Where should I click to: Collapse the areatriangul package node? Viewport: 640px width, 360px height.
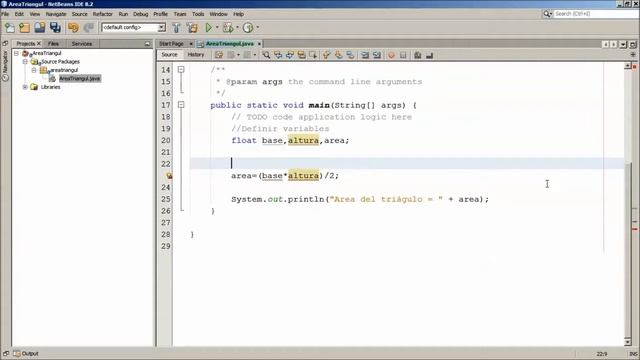pyautogui.click(x=34, y=70)
